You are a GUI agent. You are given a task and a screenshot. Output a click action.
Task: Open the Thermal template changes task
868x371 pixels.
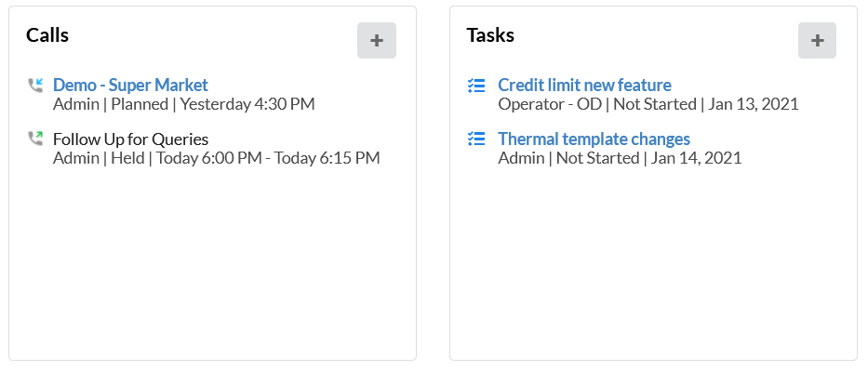coord(594,139)
